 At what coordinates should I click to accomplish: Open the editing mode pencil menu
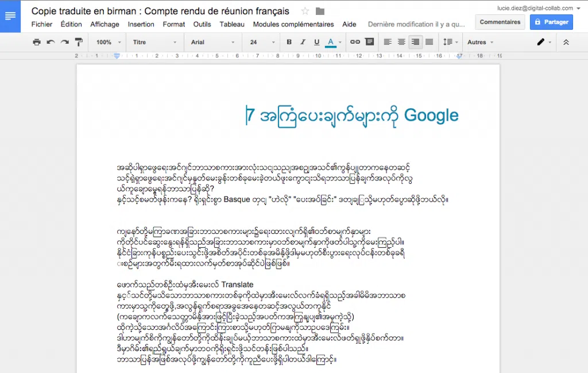click(x=543, y=42)
